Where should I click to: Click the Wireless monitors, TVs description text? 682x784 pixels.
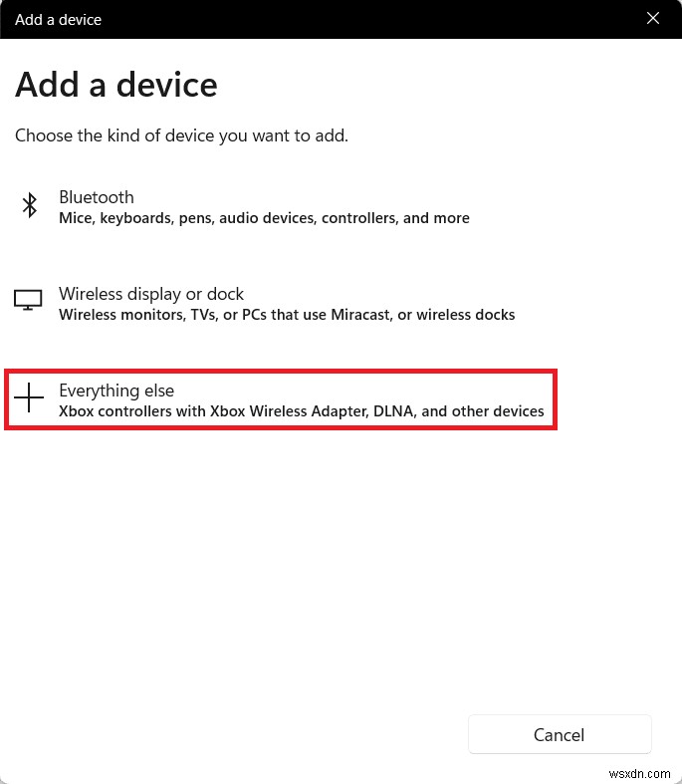tap(287, 315)
